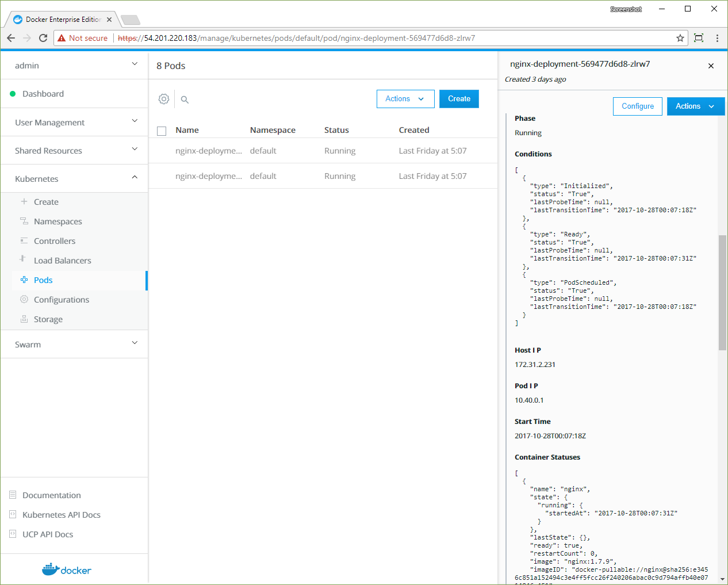Screen dimensions: 728x585
Task: Close the nginx-deployment pod details panel
Action: (711, 66)
